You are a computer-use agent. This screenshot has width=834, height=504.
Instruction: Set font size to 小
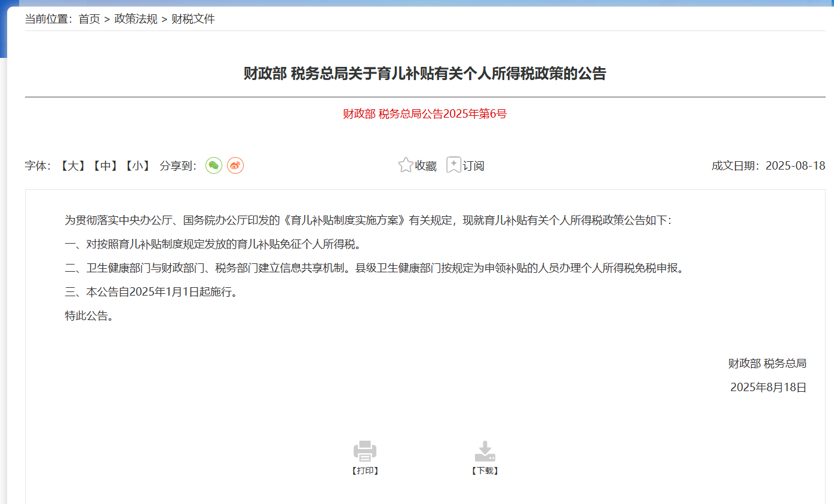[137, 166]
